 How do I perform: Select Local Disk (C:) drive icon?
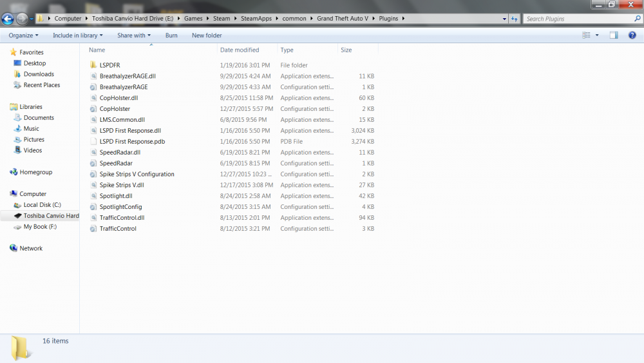(17, 205)
